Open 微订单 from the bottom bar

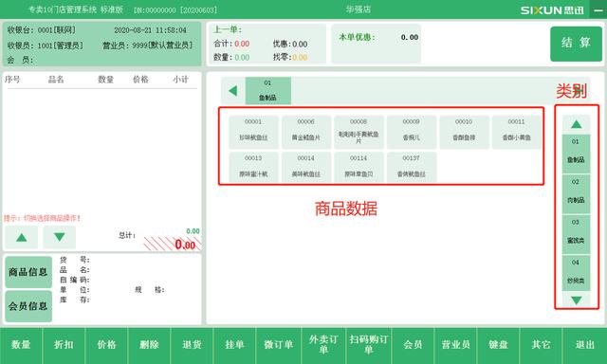point(278,345)
